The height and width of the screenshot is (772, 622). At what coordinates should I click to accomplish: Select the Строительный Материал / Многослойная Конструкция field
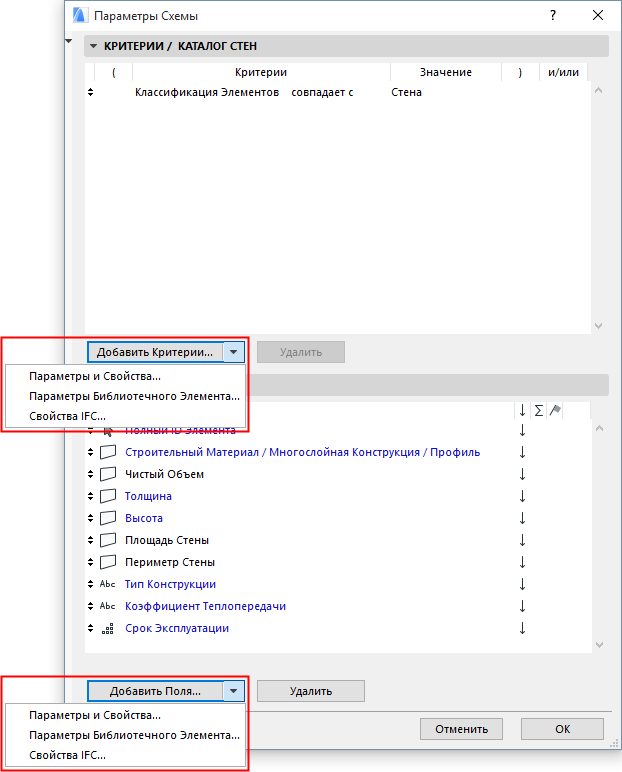click(x=302, y=452)
